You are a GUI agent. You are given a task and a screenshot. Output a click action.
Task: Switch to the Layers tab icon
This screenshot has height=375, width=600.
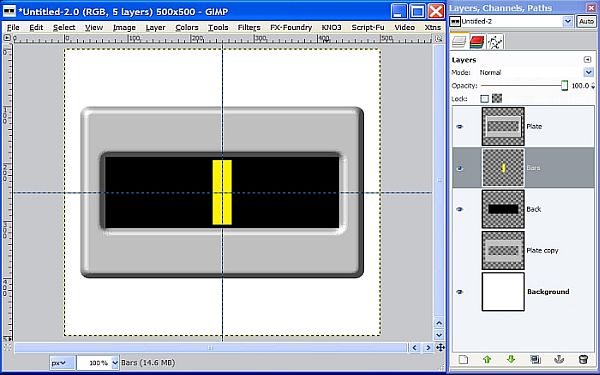coord(459,42)
